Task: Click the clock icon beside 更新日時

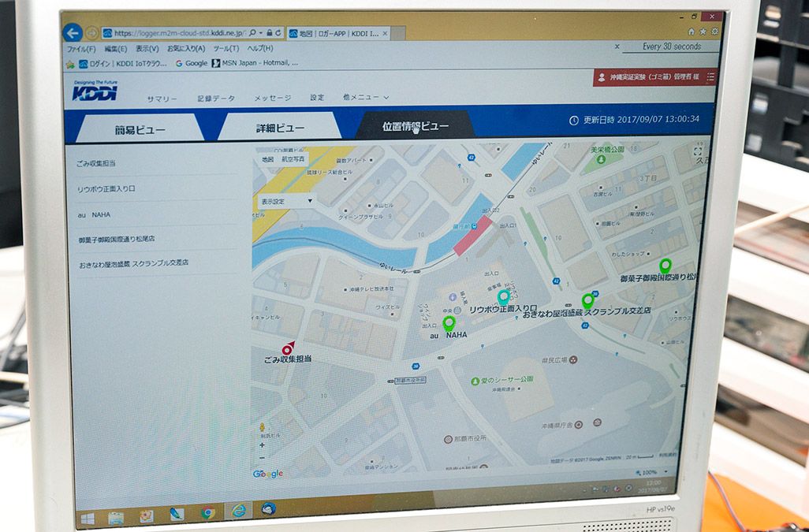Action: click(x=573, y=120)
